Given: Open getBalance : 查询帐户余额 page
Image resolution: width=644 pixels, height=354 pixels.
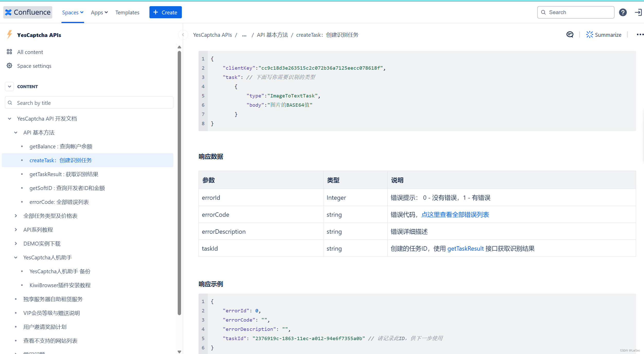Looking at the screenshot, I should (61, 147).
